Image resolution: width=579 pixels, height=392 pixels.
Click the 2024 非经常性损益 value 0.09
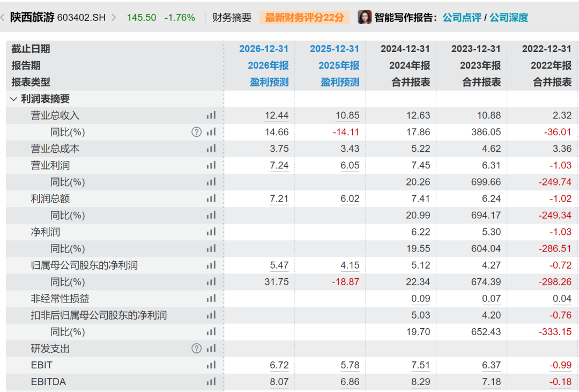pyautogui.click(x=421, y=298)
